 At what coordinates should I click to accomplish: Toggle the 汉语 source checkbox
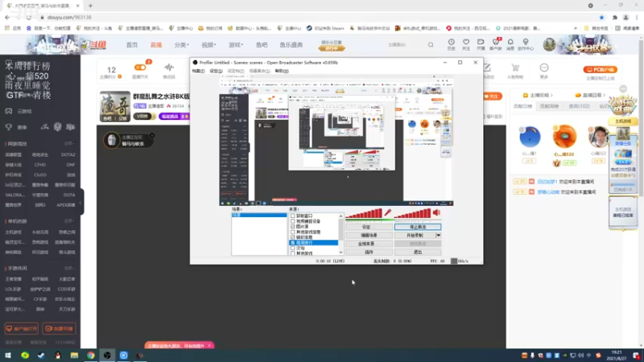point(293,249)
